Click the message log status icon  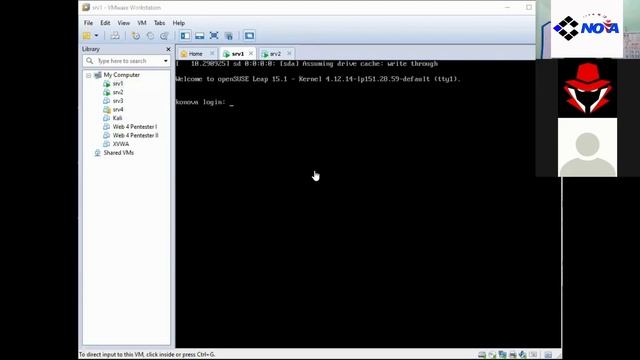pos(548,355)
